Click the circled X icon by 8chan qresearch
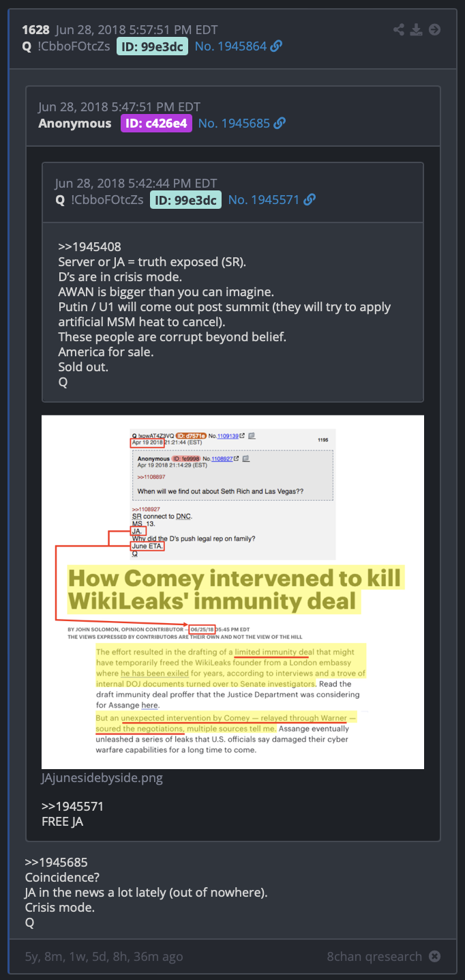The width and height of the screenshot is (465, 980). tap(434, 957)
